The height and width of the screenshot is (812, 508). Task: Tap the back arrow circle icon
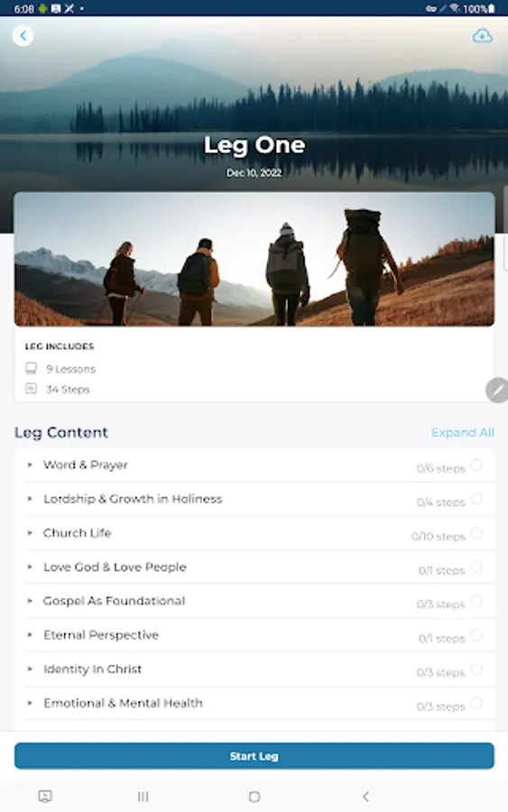pos(23,36)
